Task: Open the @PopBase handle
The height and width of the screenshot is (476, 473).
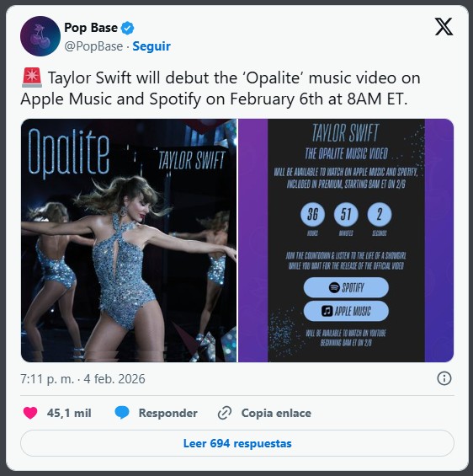Action: click(93, 46)
